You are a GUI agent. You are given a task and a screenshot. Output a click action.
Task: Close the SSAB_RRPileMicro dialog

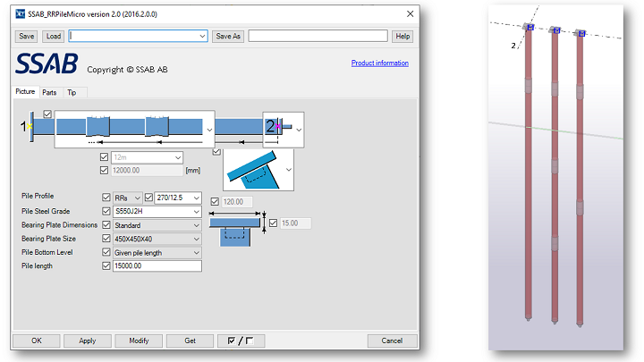(x=410, y=14)
